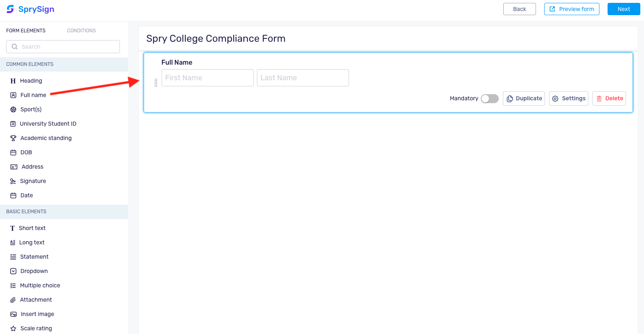Select the Multiple choice element
Image resolution: width=644 pixels, height=334 pixels.
40,285
